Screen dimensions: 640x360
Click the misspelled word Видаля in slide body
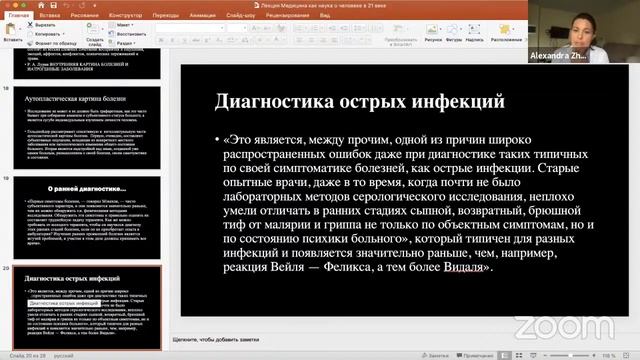(463, 267)
